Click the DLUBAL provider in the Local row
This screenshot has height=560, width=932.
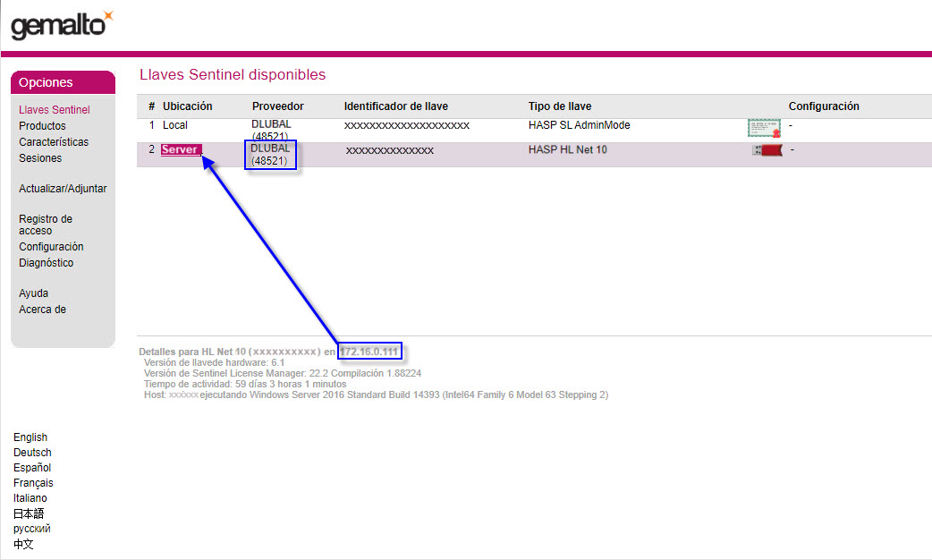(271, 130)
